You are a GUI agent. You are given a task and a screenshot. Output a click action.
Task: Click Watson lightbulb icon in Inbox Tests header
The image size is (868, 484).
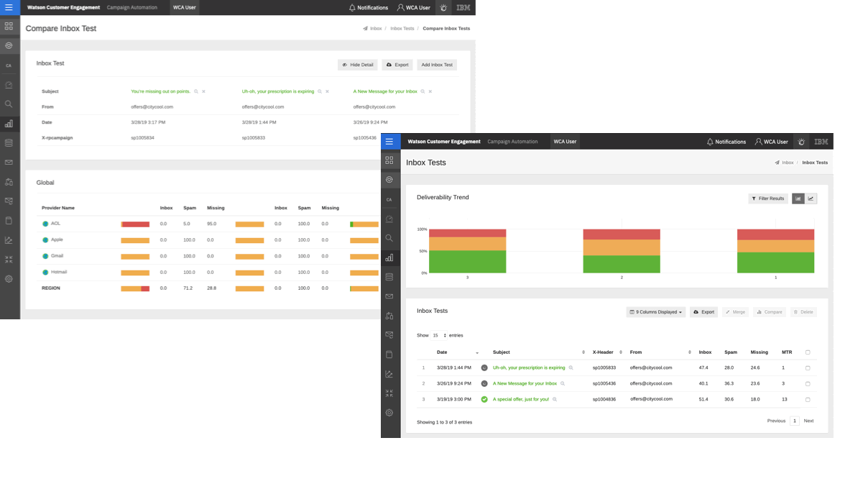tap(801, 142)
